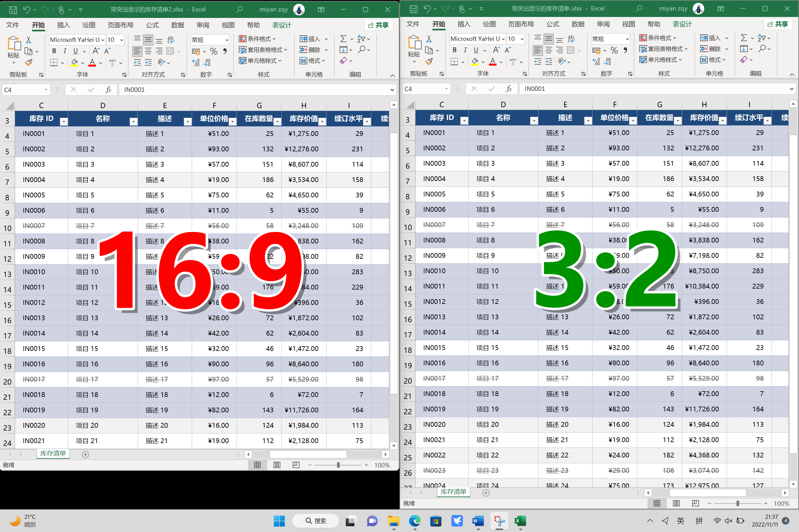Open 库存 ID filter dropdown in left window
The width and height of the screenshot is (799, 532).
click(63, 122)
